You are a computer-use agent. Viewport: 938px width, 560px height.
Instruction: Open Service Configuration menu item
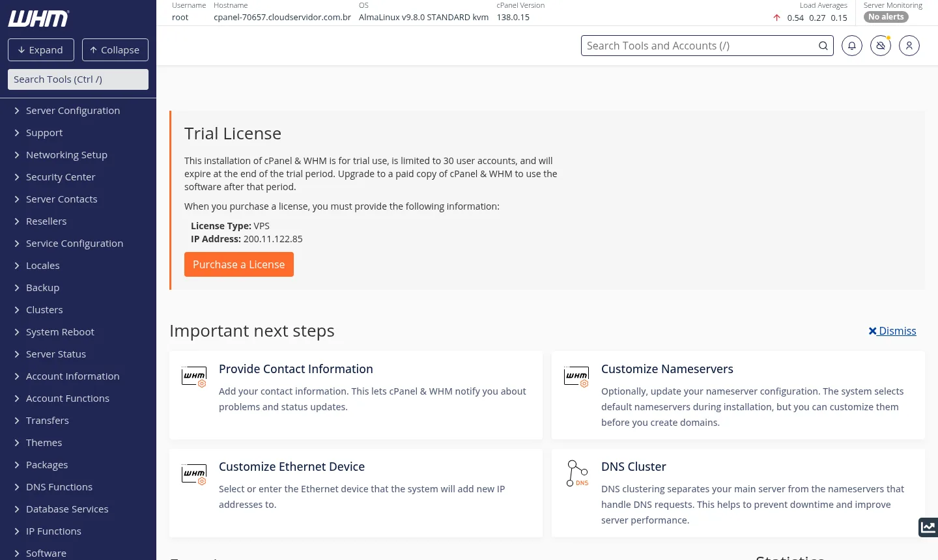click(x=78, y=244)
